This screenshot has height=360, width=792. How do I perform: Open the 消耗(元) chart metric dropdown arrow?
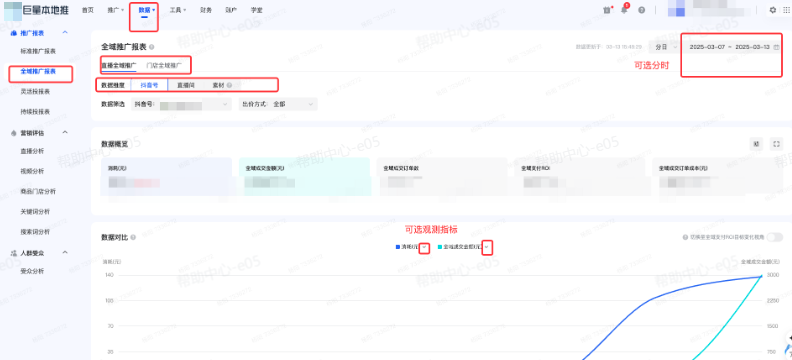pyautogui.click(x=425, y=247)
